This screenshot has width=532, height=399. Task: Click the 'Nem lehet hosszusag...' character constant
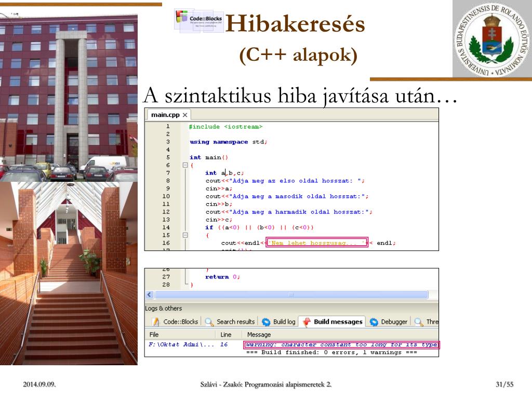pyautogui.click(x=317, y=243)
